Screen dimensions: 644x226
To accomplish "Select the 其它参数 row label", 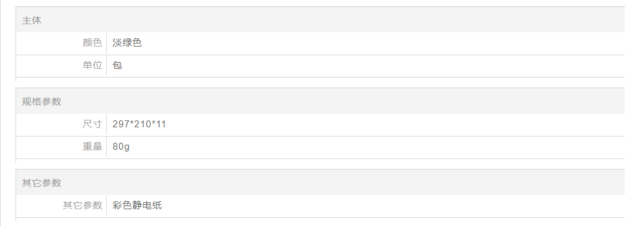I will [82, 206].
